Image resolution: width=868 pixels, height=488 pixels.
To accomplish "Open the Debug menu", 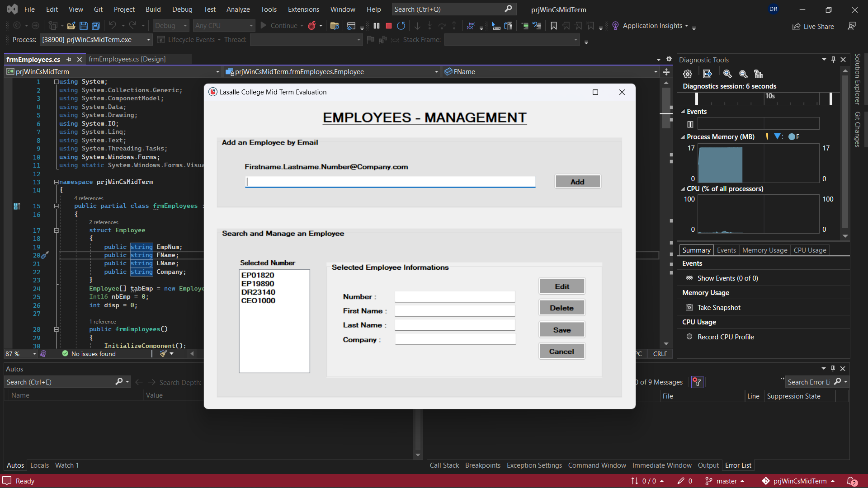I will [182, 9].
